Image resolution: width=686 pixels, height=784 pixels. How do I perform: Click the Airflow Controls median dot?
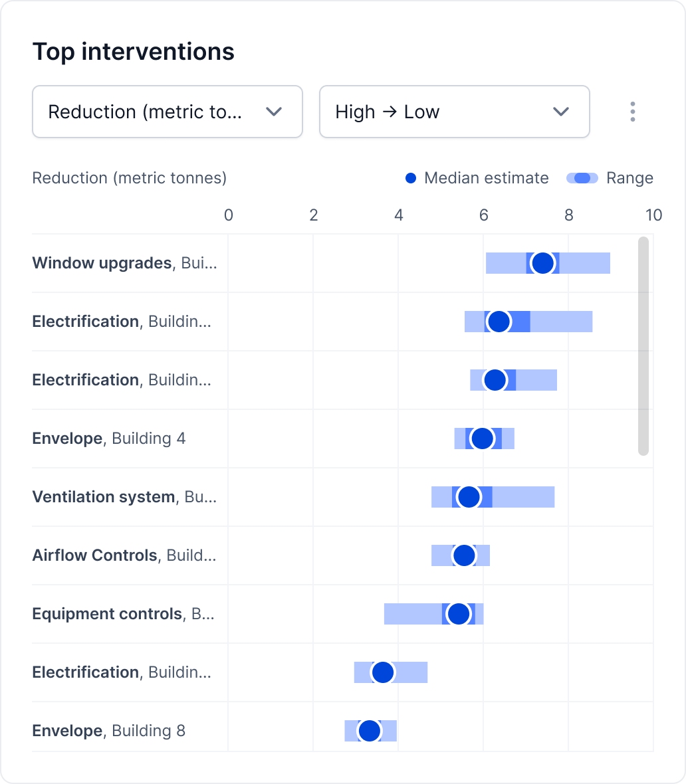(463, 555)
